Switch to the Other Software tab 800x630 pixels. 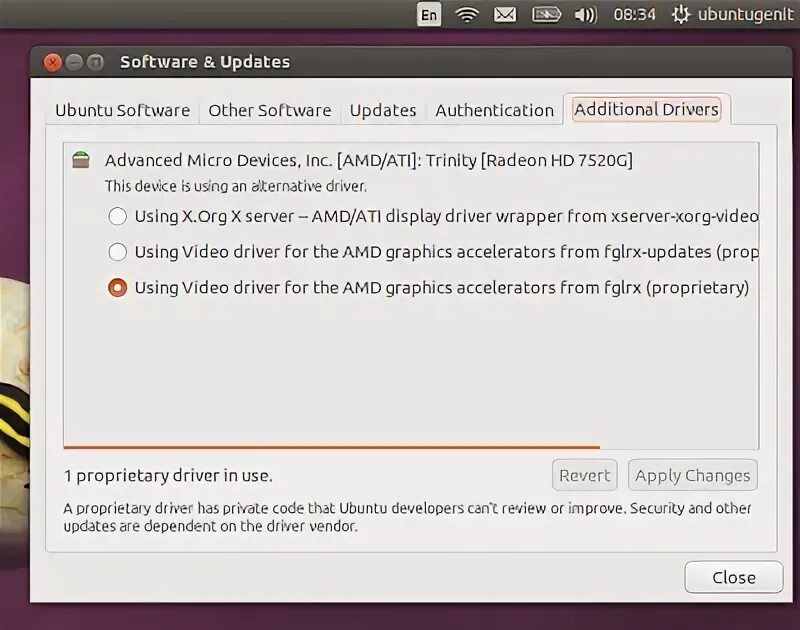pos(270,110)
